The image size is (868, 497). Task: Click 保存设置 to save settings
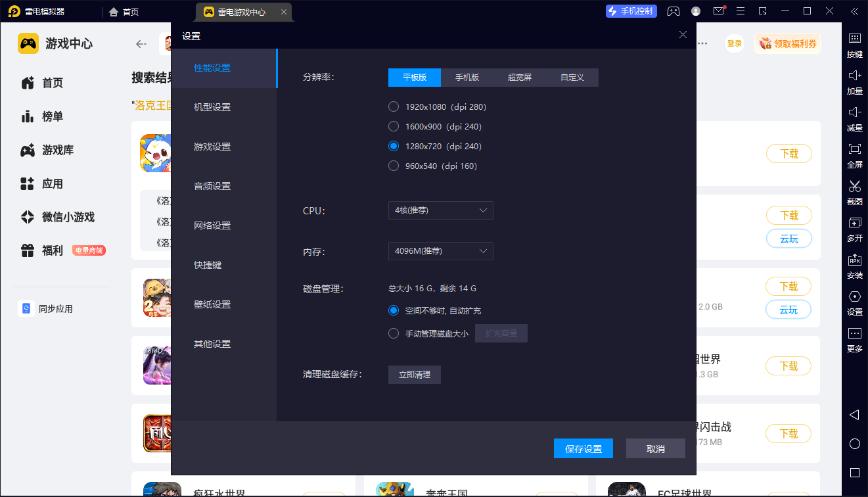pyautogui.click(x=583, y=448)
